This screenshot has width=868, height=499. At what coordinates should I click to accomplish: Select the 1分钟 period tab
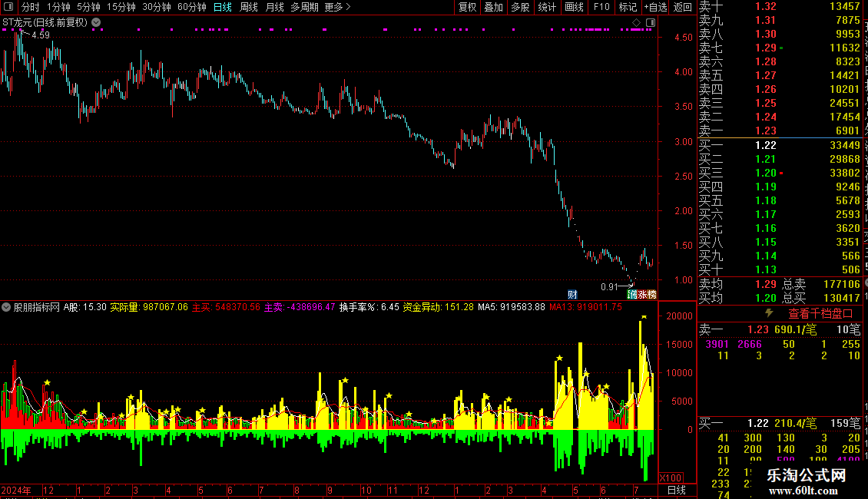(58, 7)
